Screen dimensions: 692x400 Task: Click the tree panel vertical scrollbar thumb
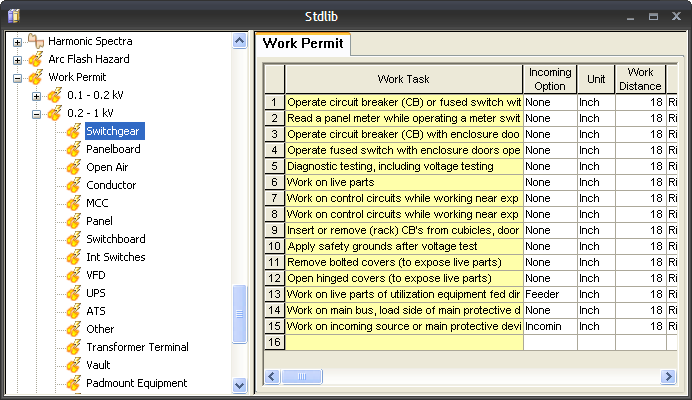(239, 314)
